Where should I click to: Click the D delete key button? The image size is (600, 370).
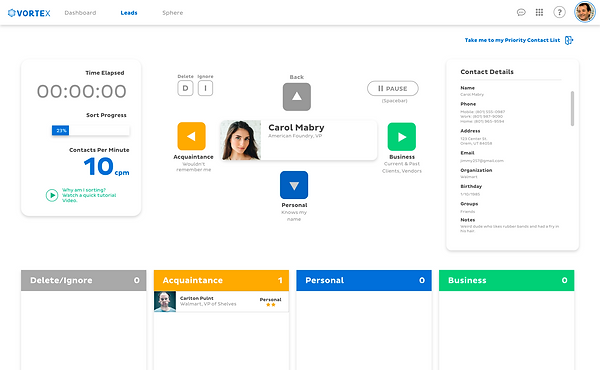(x=185, y=88)
